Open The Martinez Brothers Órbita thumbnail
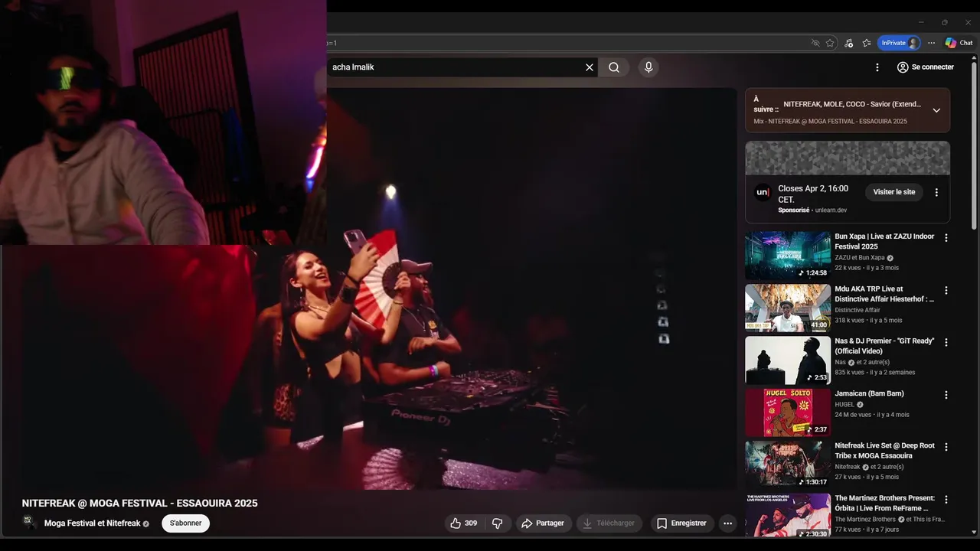 pos(788,516)
